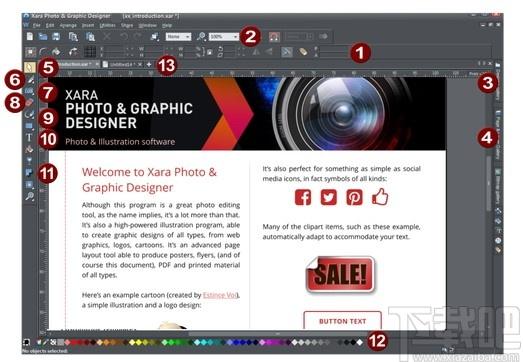This screenshot has width=523, height=362.
Task: Choose the Photo tool in the toolbox
Action: 29,91
